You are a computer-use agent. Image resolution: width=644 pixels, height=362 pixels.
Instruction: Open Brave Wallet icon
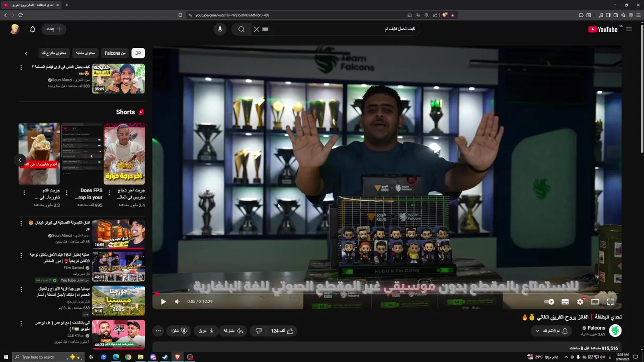(616, 15)
